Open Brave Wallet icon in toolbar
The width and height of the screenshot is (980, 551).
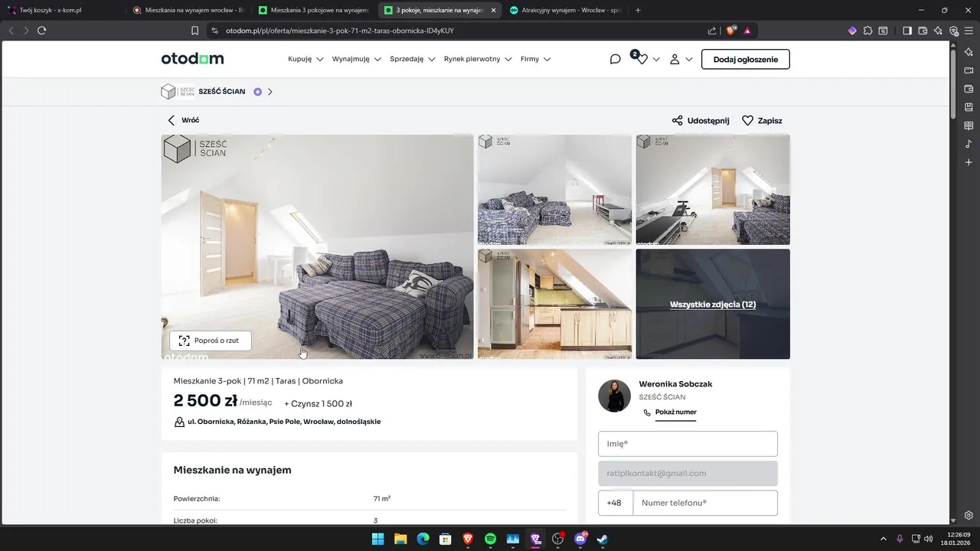923,31
